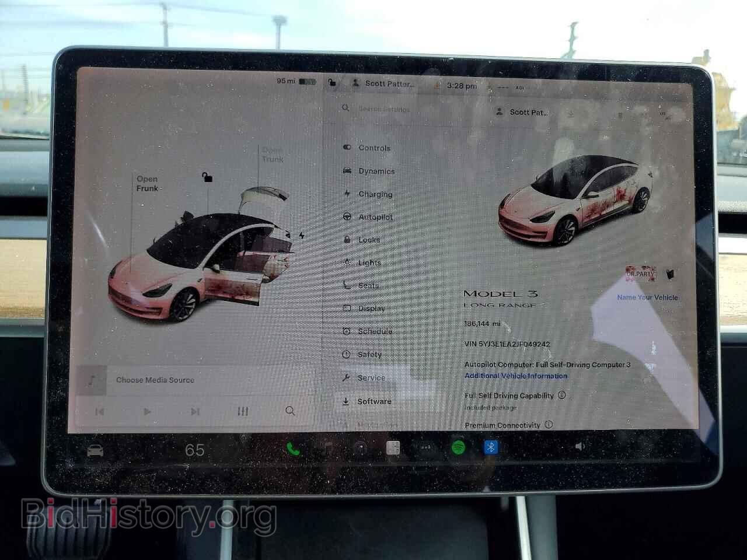Click the Name Your Vehicle link
Image resolution: width=747 pixels, height=560 pixels.
coord(647,297)
